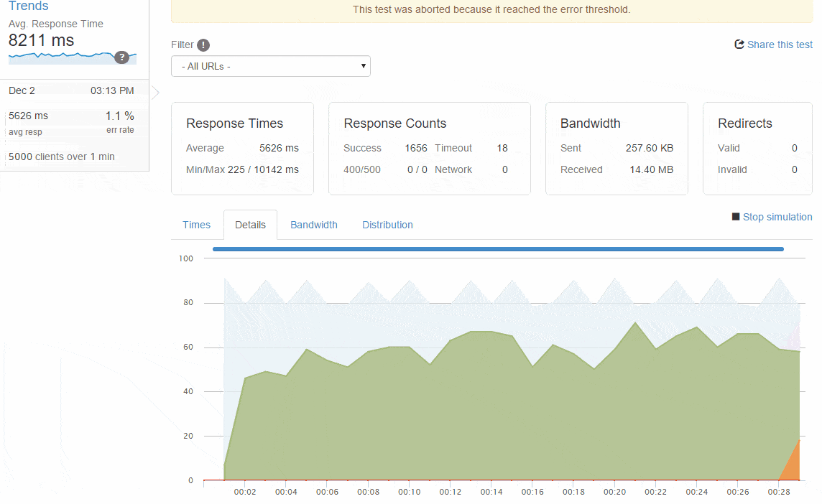Click the Response Counts card heading
822x504 pixels.
(x=394, y=123)
